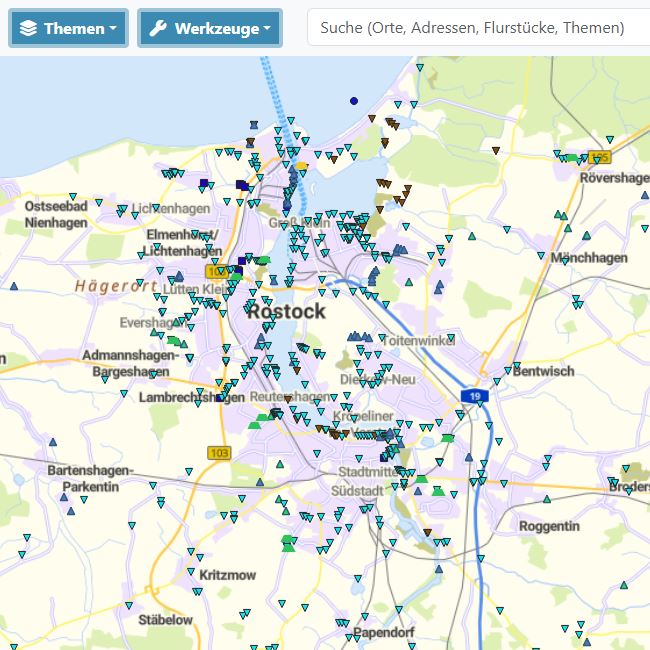
Task: Click the Rostock city label
Action: tap(286, 312)
